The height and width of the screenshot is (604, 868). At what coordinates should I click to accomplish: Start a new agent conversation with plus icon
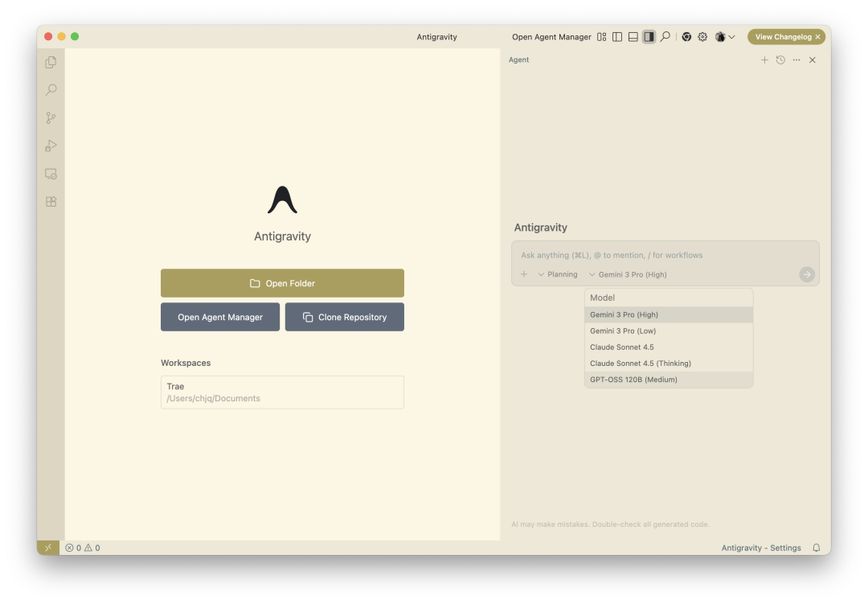coord(764,60)
